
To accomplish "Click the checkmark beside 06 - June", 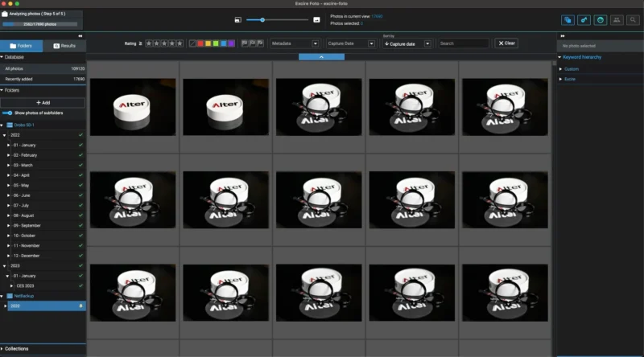I will [x=80, y=195].
